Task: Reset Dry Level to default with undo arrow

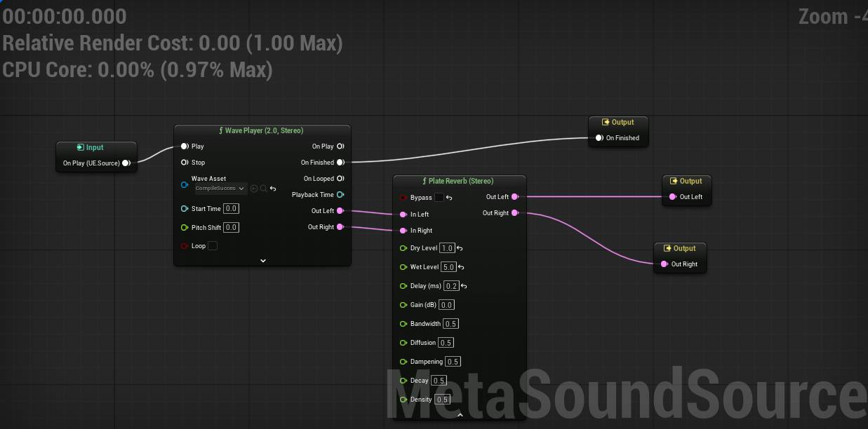Action: (x=459, y=247)
